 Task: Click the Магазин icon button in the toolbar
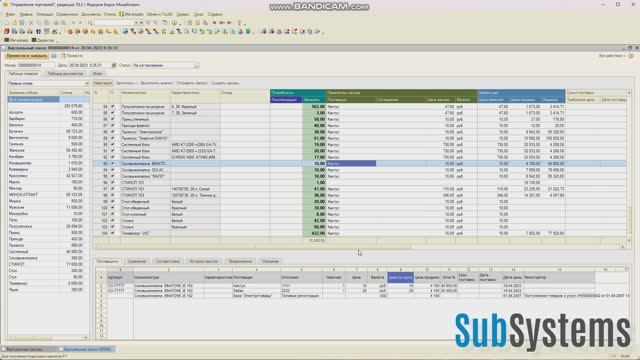point(16,40)
